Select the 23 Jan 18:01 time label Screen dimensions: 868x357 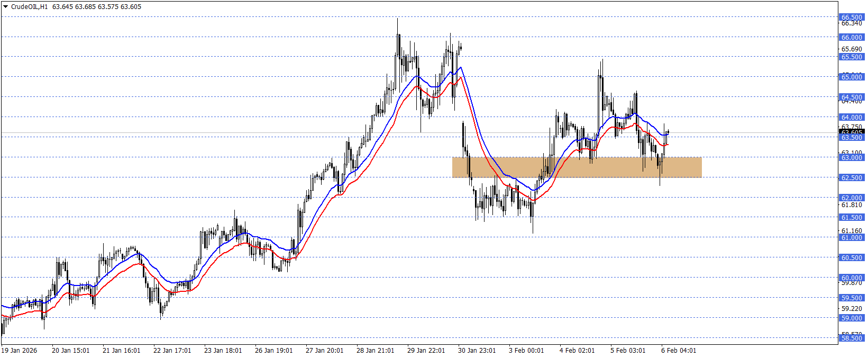pos(223,351)
